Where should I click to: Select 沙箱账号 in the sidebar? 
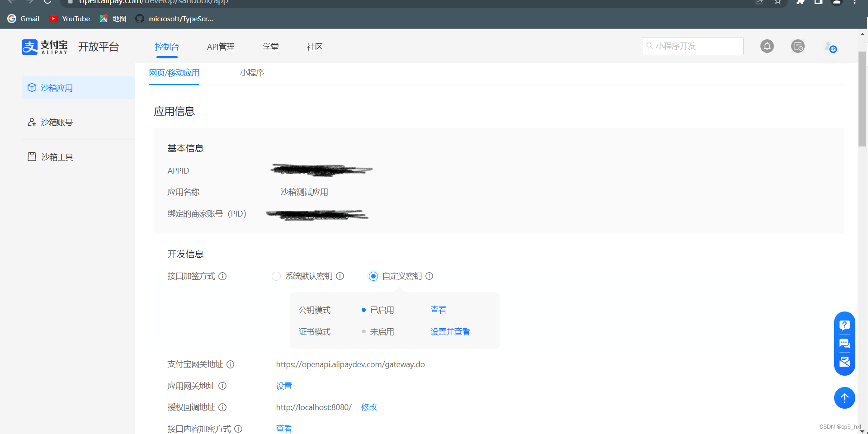[x=78, y=122]
